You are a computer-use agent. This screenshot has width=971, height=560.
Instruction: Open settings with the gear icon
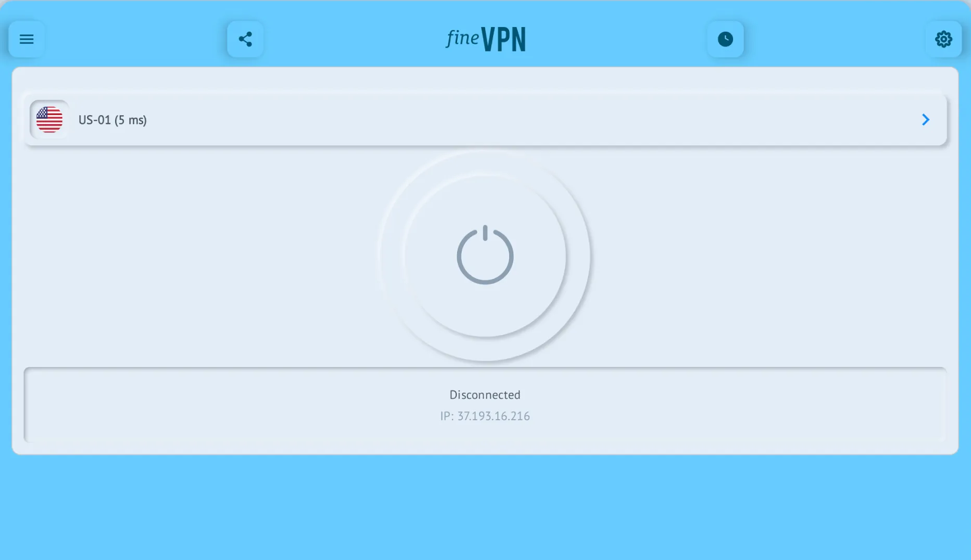[x=943, y=39]
